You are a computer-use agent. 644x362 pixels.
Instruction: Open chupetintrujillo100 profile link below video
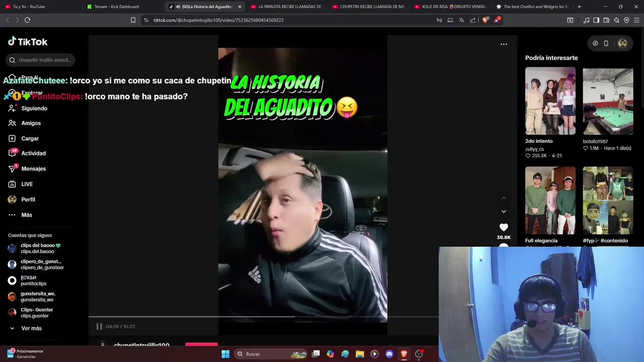(141, 345)
